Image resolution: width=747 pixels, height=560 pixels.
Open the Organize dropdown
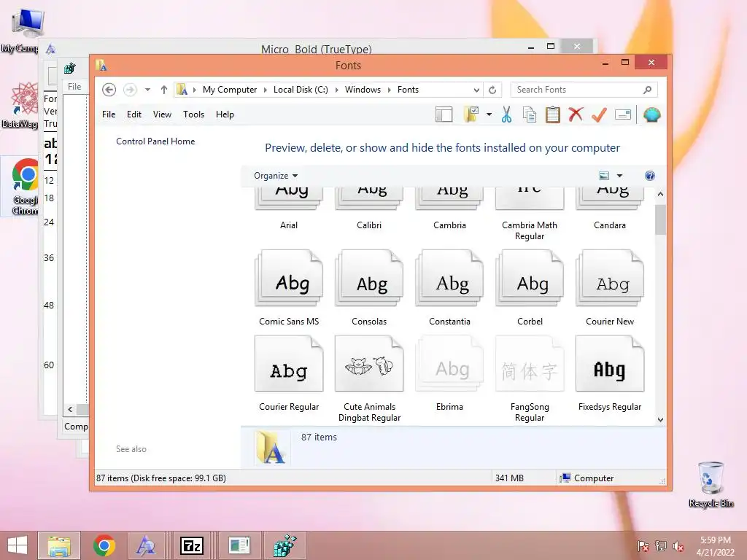point(276,176)
